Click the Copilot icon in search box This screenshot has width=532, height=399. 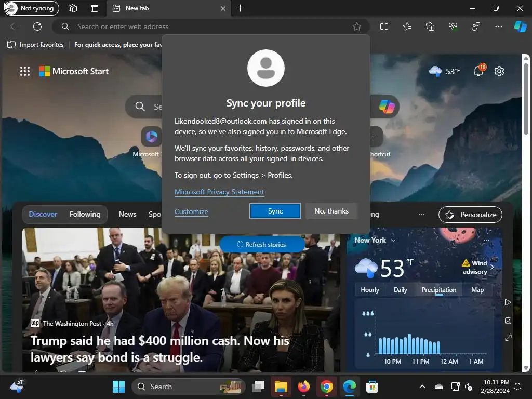pos(387,107)
